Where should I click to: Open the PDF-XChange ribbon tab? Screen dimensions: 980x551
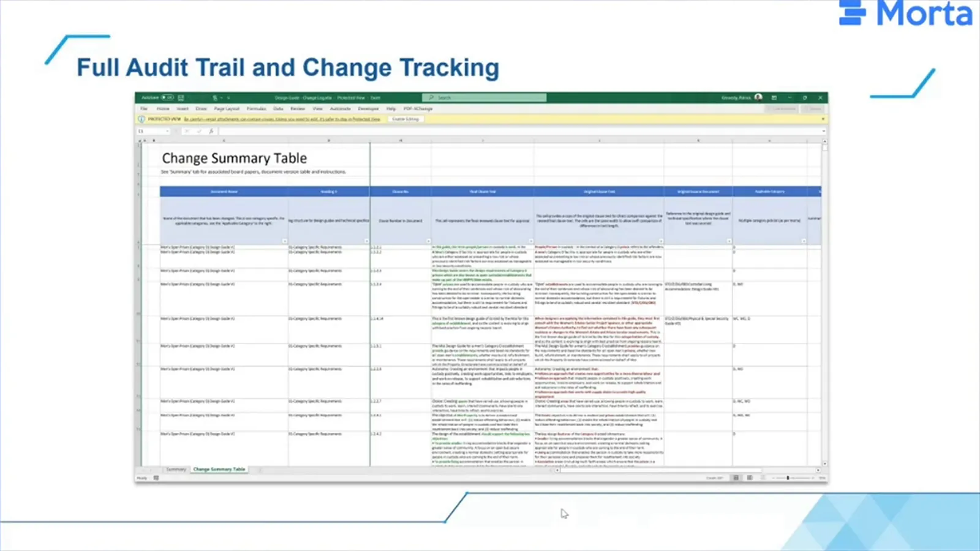point(418,108)
